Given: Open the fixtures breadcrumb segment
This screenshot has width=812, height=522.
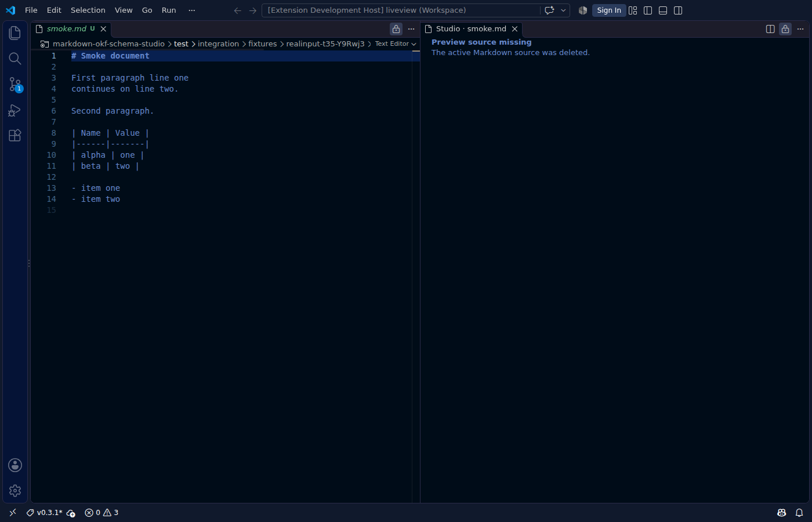Looking at the screenshot, I should tap(263, 44).
